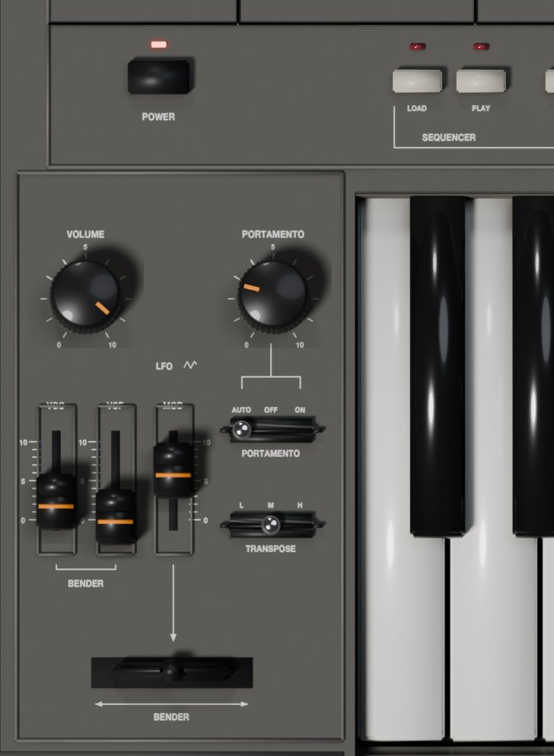Click the POWER label text
The image size is (554, 756).
click(x=158, y=116)
